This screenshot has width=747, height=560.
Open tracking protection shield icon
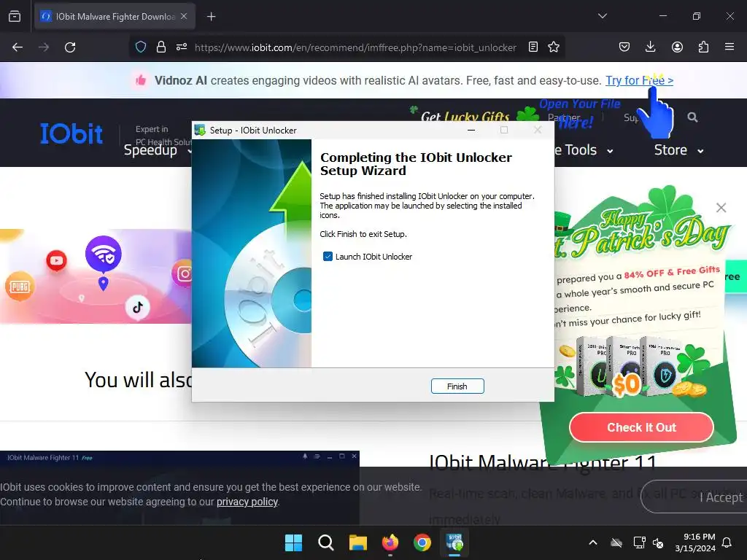pos(141,47)
